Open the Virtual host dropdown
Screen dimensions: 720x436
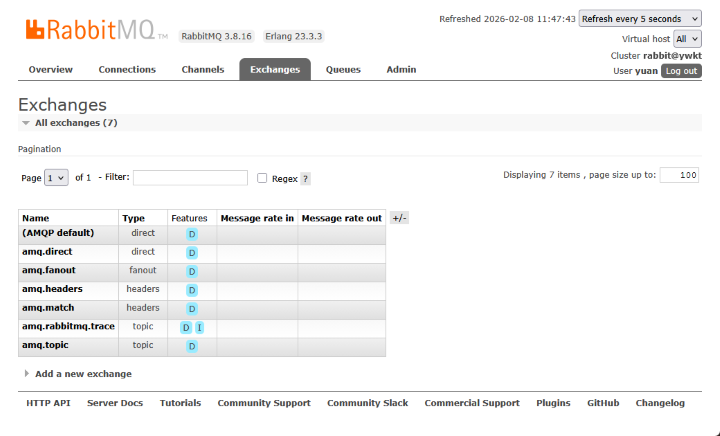point(687,39)
